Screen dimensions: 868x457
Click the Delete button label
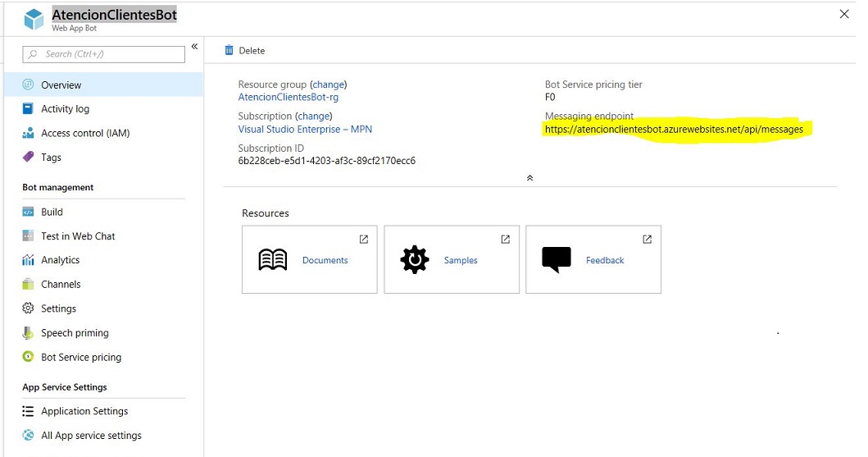[x=252, y=50]
